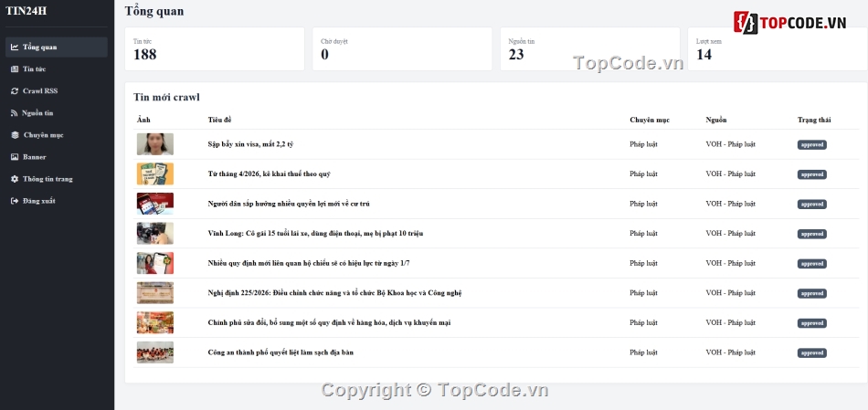Click the Đăng xuất logout icon
This screenshot has width=868, height=410.
[15, 201]
